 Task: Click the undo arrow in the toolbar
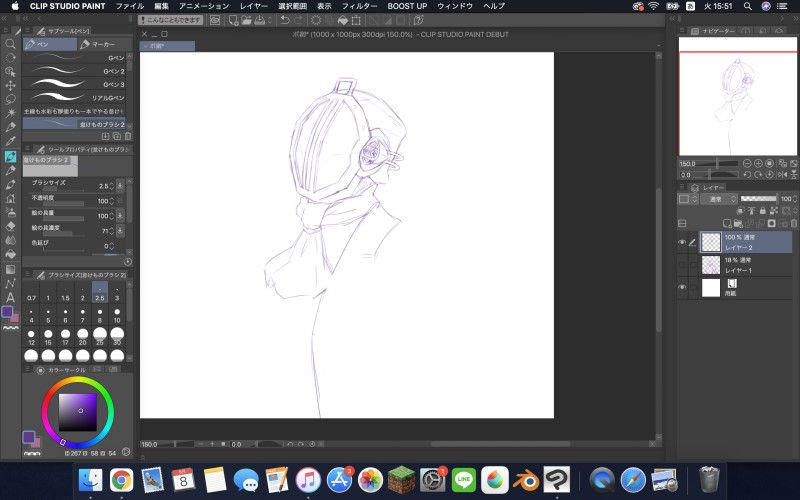click(284, 19)
